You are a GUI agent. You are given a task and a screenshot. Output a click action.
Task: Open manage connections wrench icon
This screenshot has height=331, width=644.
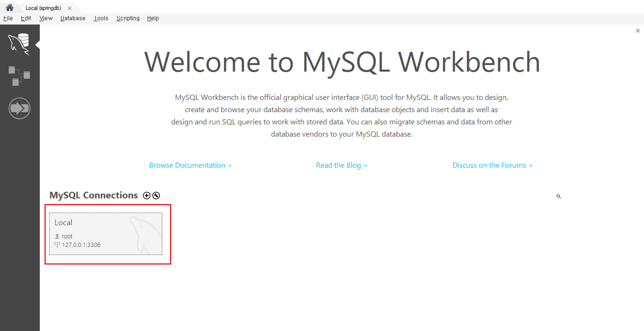pos(156,195)
